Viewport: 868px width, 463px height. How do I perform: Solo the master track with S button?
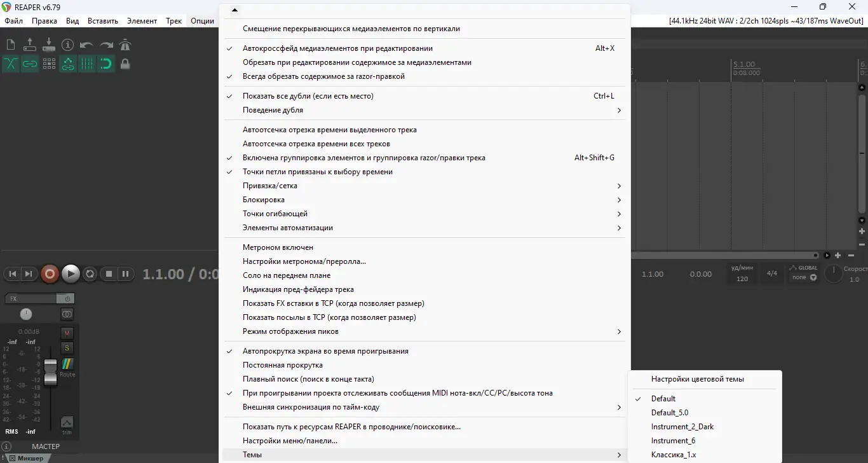point(67,348)
